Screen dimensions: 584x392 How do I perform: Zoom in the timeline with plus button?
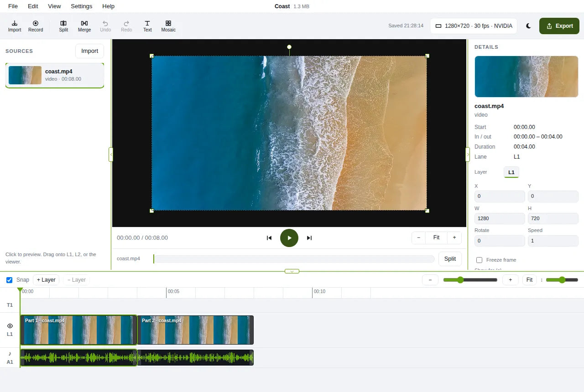coord(511,280)
